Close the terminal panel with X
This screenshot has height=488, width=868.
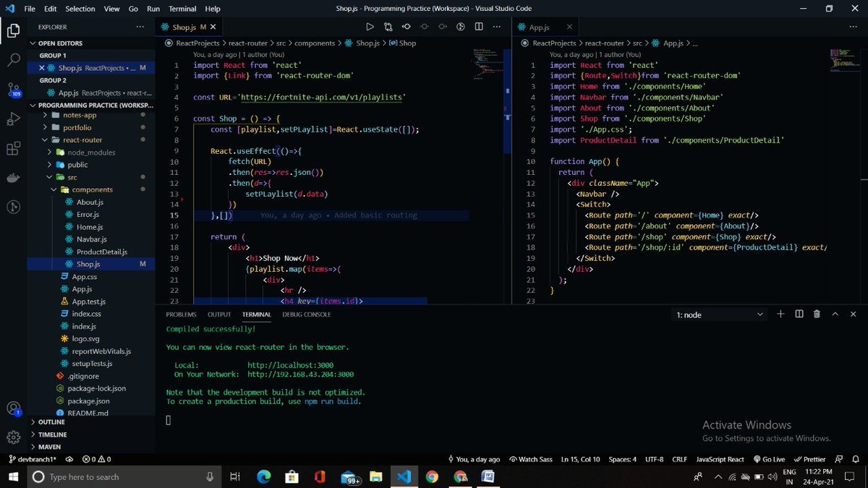854,314
